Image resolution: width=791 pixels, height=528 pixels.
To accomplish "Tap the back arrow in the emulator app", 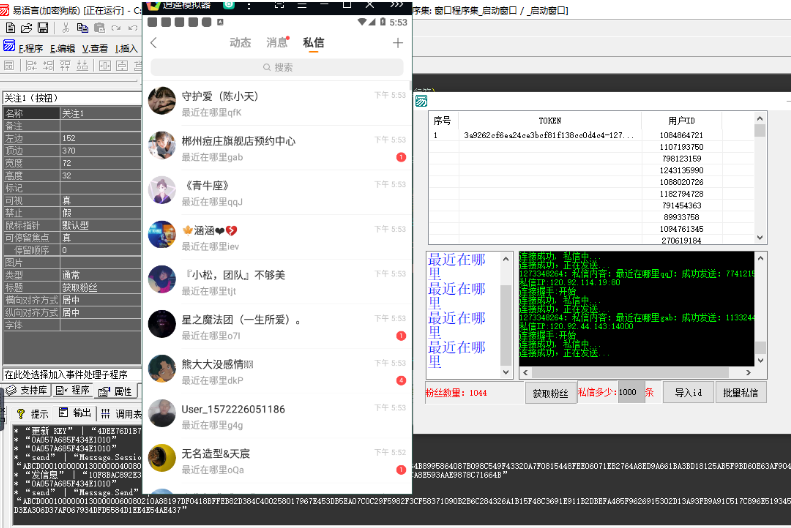I will click(154, 43).
